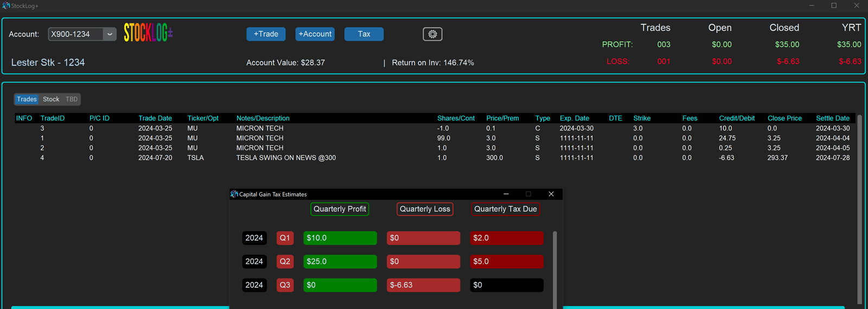Image resolution: width=868 pixels, height=309 pixels.
Task: Click the Quarterly Profit header button
Action: tap(340, 209)
